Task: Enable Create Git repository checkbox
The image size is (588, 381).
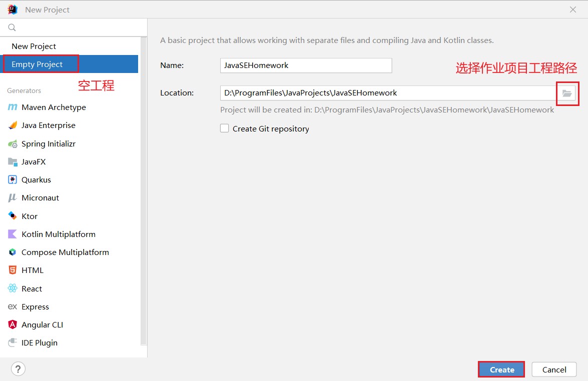Action: (x=224, y=128)
